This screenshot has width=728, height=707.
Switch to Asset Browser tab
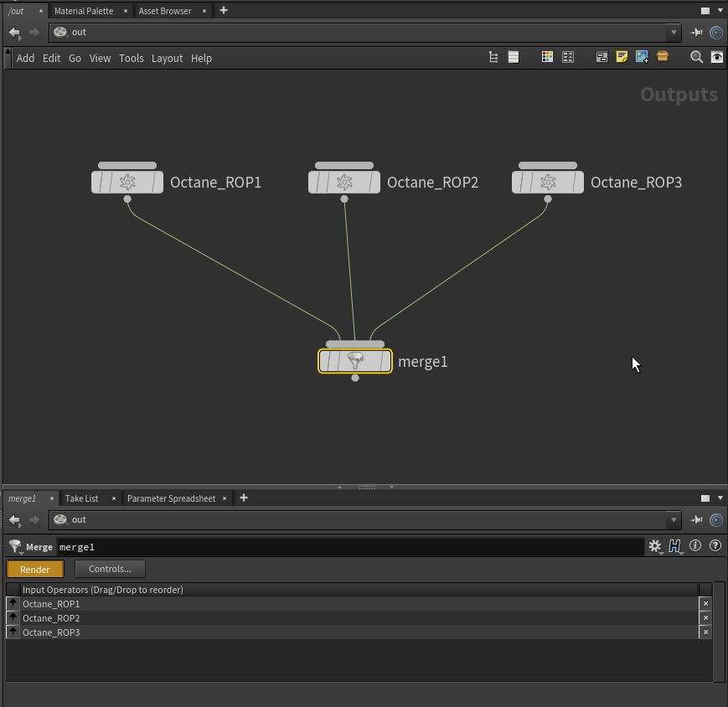pos(165,11)
